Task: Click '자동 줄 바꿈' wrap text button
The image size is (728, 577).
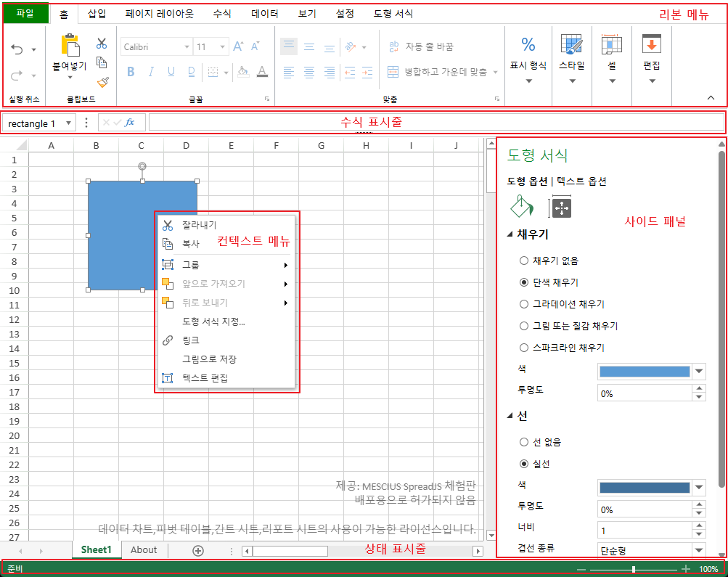Action: coord(421,46)
